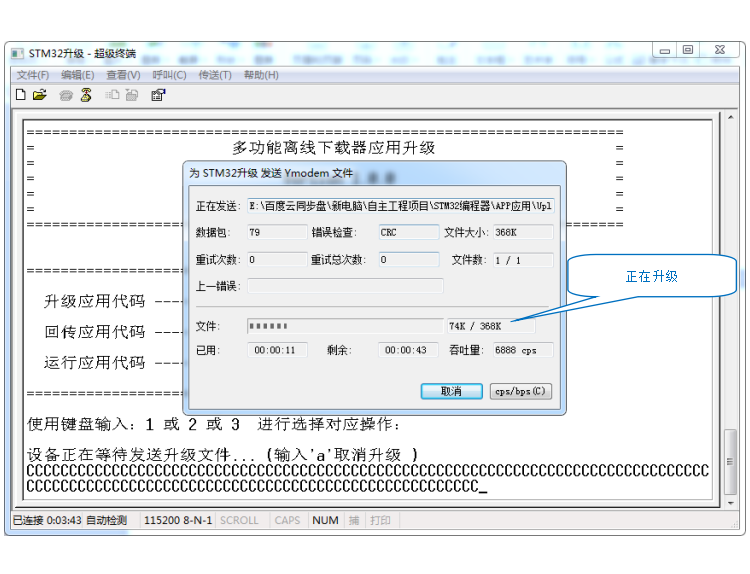This screenshot has height=574, width=750.
Task: Click the NUM status indicator
Action: pos(325,520)
